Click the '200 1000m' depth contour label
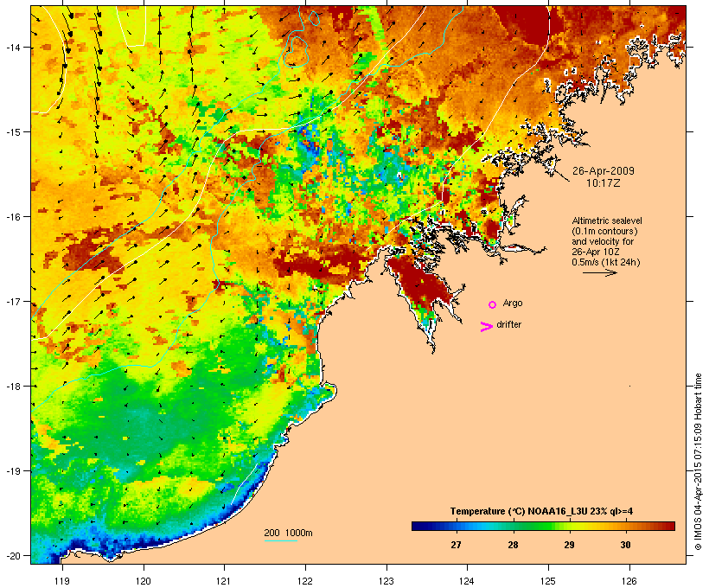 point(288,533)
